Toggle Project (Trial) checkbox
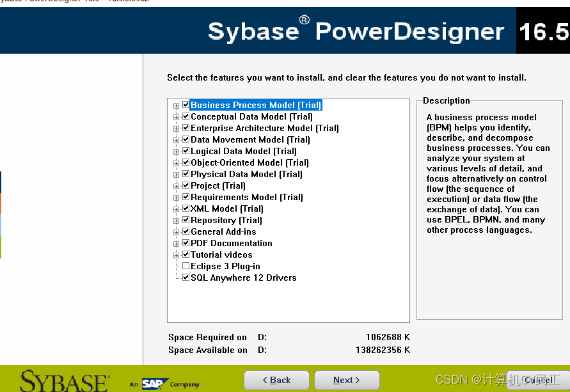570x392 pixels. (186, 185)
